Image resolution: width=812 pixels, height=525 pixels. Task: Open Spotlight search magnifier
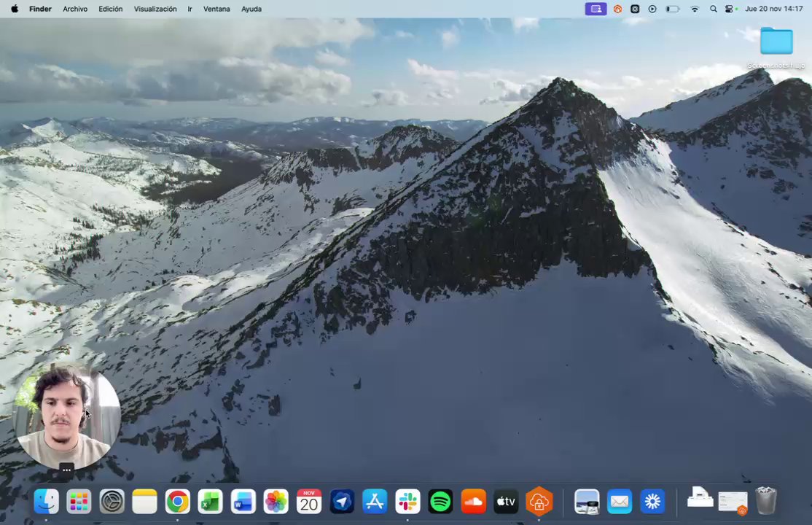point(713,9)
